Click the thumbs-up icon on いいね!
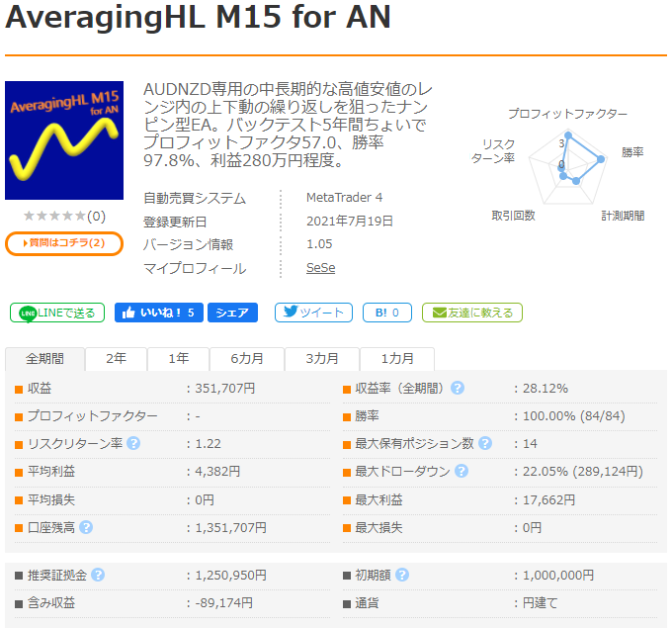The width and height of the screenshot is (672, 628). tap(128, 313)
